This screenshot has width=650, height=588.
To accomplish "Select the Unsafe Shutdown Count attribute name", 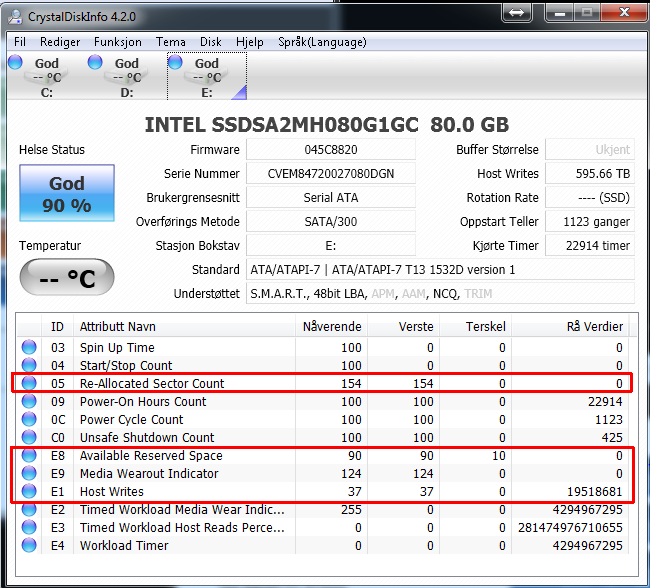I will tap(147, 437).
